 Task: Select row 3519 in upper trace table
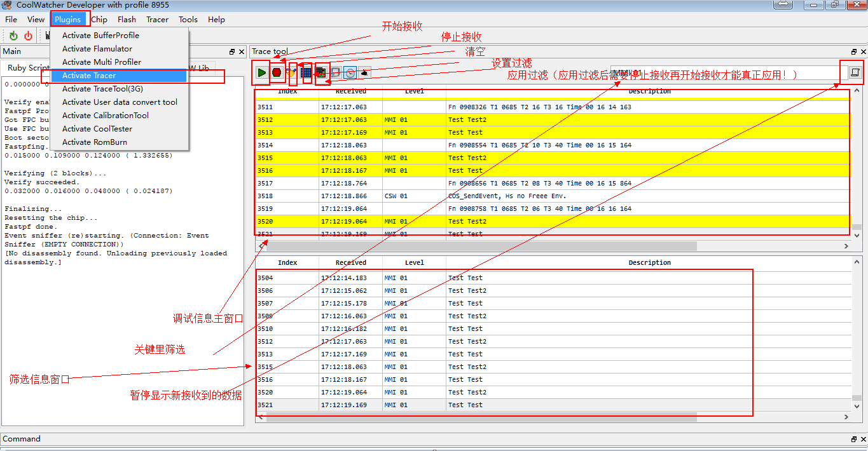(x=553, y=208)
